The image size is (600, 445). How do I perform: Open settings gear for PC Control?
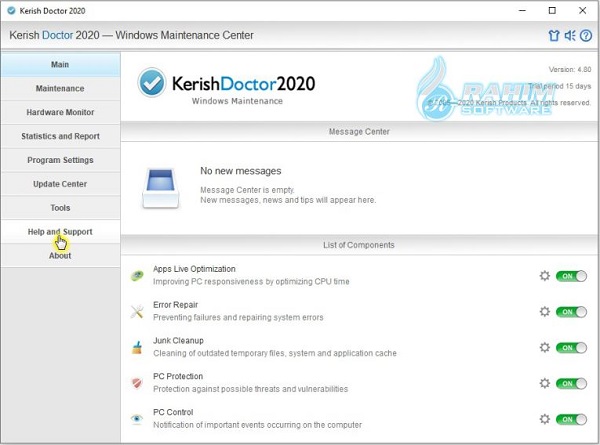tap(545, 419)
